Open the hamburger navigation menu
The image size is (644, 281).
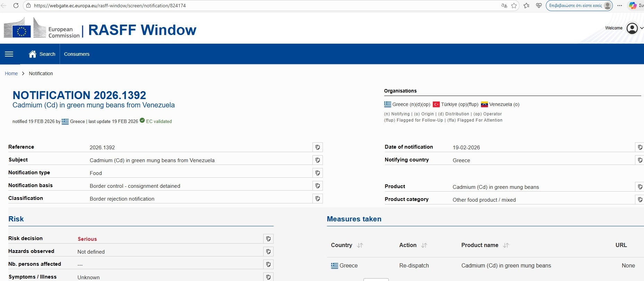9,54
